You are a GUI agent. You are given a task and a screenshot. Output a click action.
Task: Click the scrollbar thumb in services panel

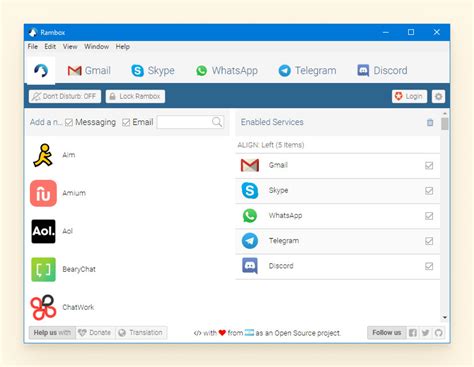[x=444, y=123]
